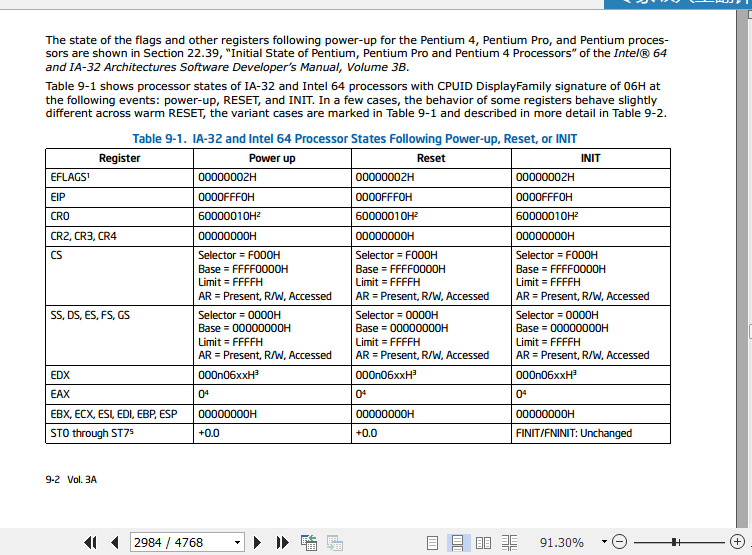752x555 pixels.
Task: Zoom out with the minus button
Action: [x=620, y=542]
